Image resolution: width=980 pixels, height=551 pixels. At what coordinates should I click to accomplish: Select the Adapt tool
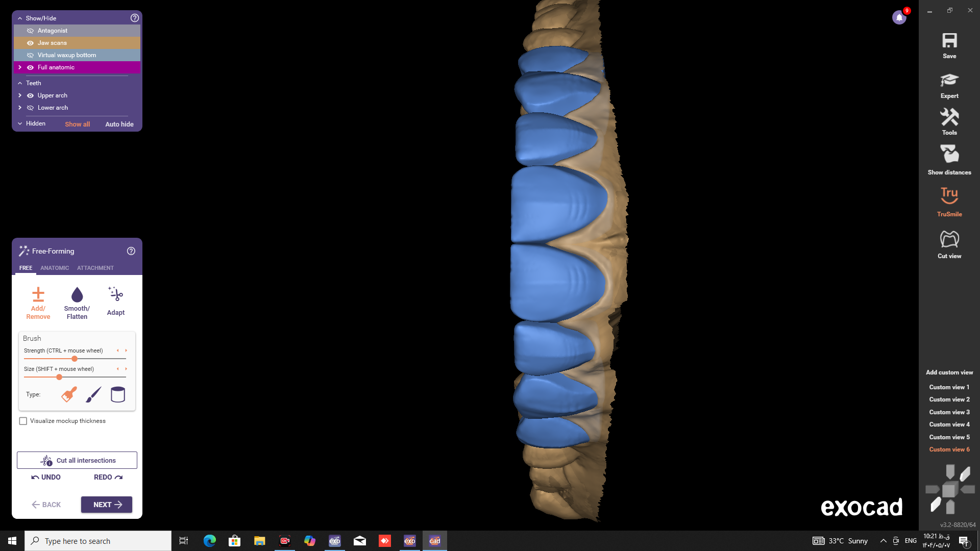[116, 295]
